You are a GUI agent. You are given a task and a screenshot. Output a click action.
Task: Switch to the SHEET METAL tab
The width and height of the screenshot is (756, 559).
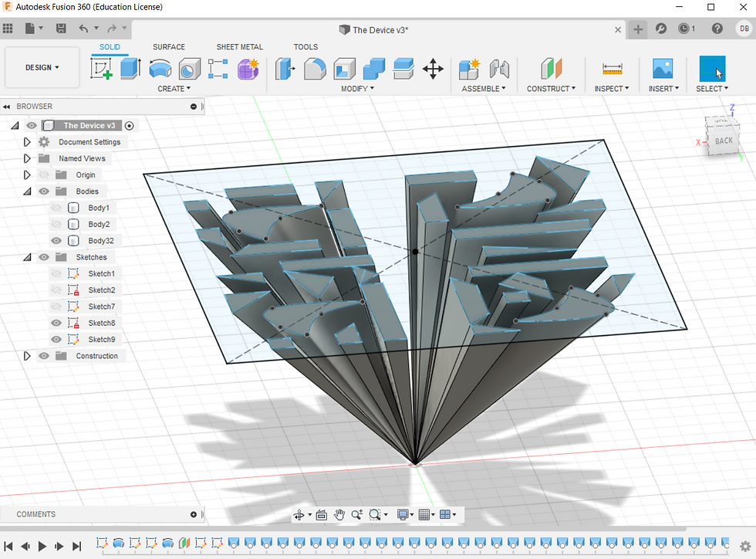pos(240,47)
